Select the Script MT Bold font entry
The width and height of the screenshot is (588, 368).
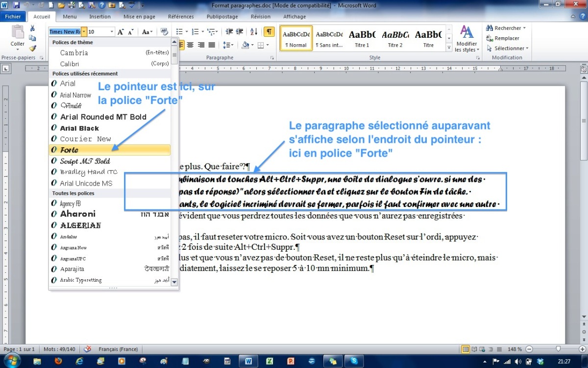tap(110, 161)
